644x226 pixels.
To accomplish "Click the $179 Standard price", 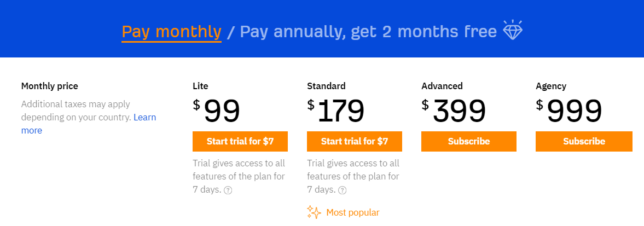I will [335, 111].
